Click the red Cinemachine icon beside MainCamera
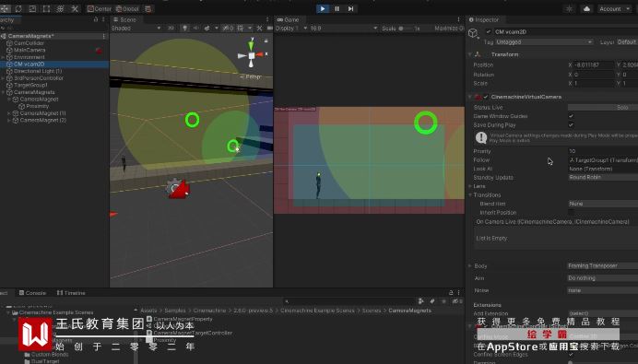The height and width of the screenshot is (364, 638). [x=99, y=51]
